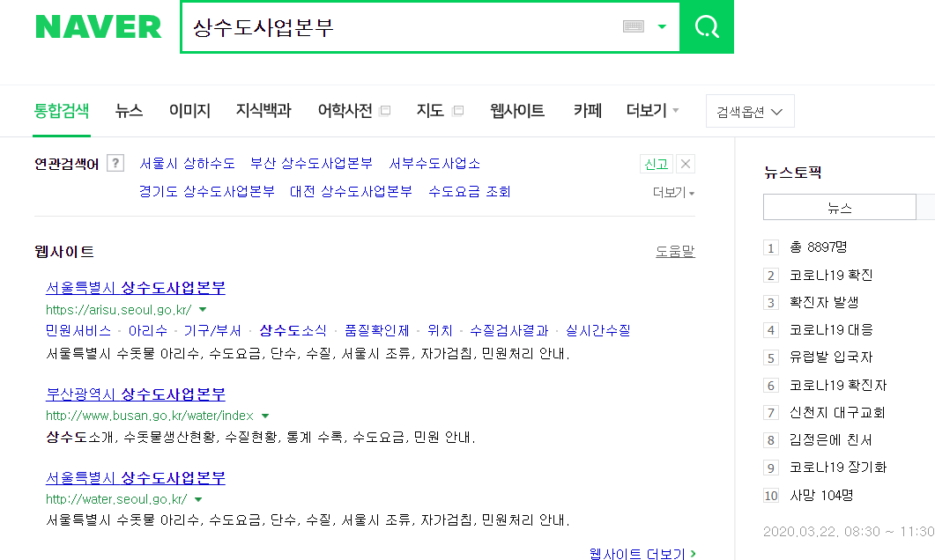
Task: Open the on-screen keyboard icon in the search box
Action: [x=634, y=26]
